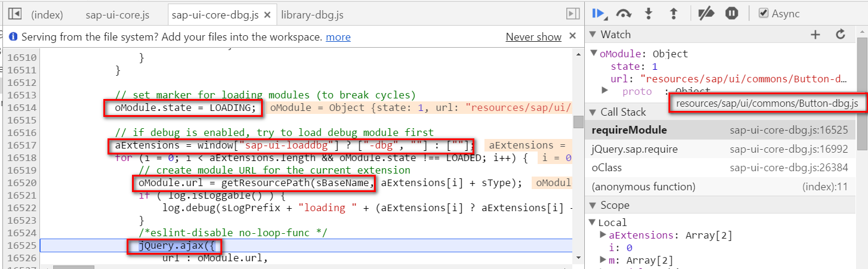The width and height of the screenshot is (868, 269).
Task: Close the sap-ui-core-dbg.js tab
Action: [267, 15]
